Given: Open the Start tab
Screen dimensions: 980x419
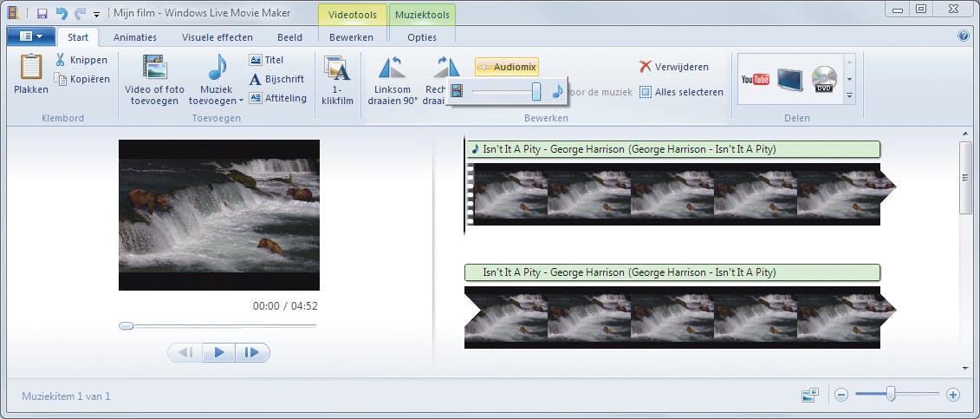Looking at the screenshot, I should (78, 37).
